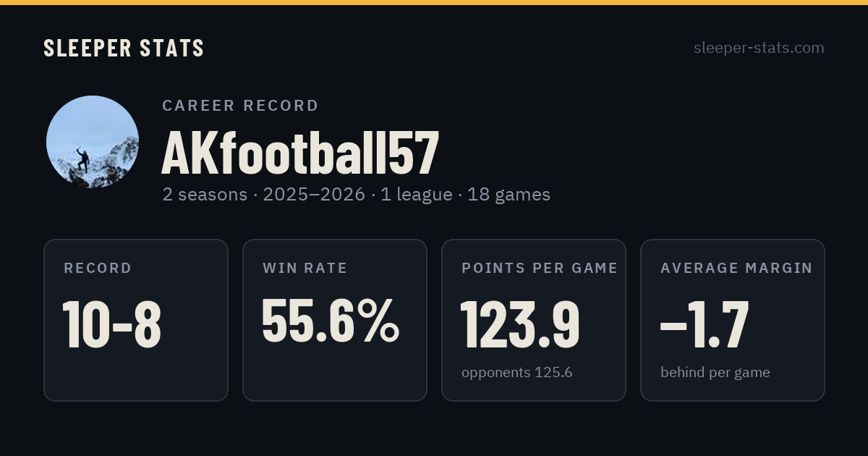
Task: Click the POINTS PER GAME title label
Action: click(x=540, y=269)
